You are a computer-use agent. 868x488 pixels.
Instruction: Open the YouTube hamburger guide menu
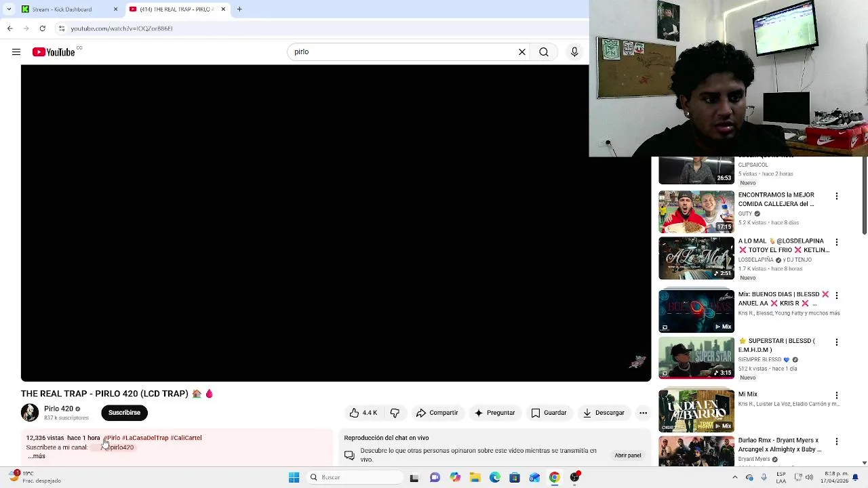tap(16, 52)
